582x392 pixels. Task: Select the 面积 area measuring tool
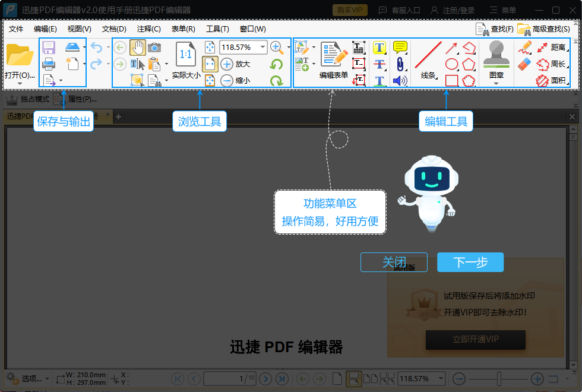[552, 80]
